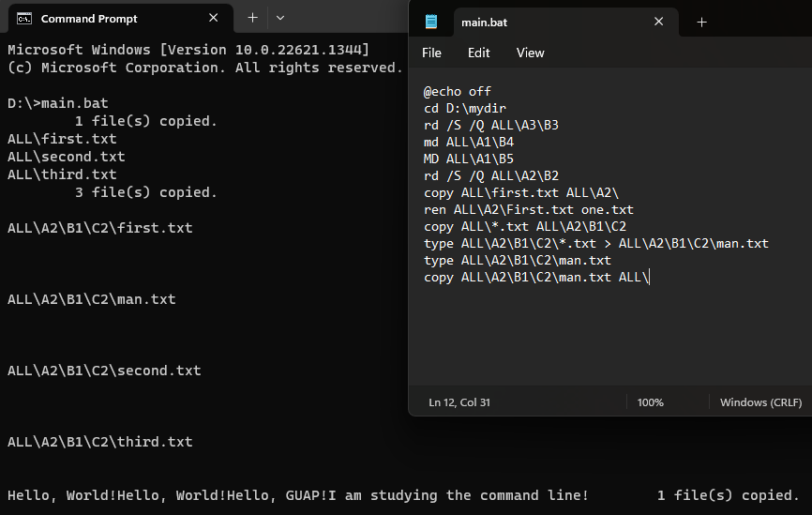
Task: Close the Command Prompt tab
Action: pos(214,18)
